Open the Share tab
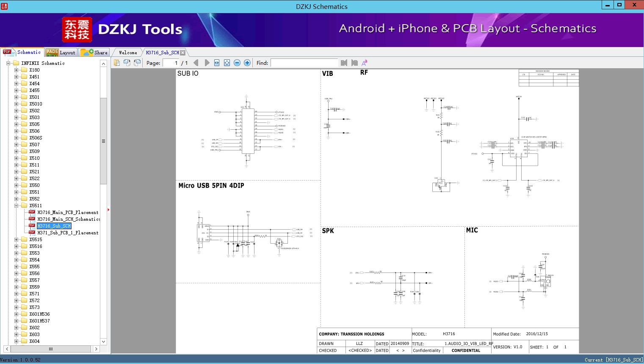The width and height of the screenshot is (644, 364). (94, 52)
